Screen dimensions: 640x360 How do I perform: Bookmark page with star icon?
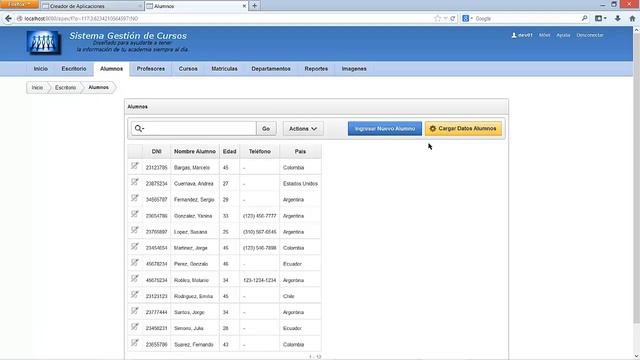(438, 18)
